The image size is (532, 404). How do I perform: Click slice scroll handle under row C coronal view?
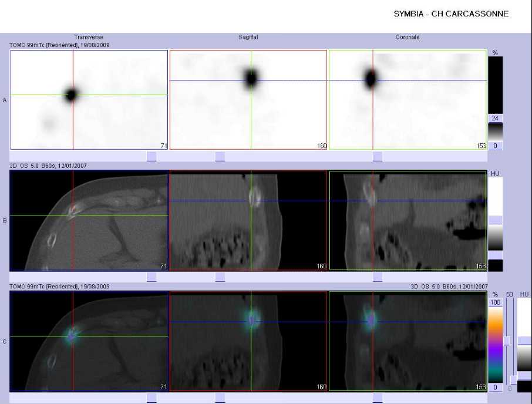[x=378, y=398]
